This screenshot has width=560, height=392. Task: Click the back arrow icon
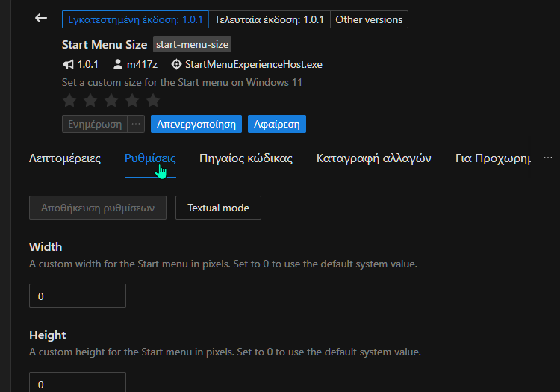[41, 19]
